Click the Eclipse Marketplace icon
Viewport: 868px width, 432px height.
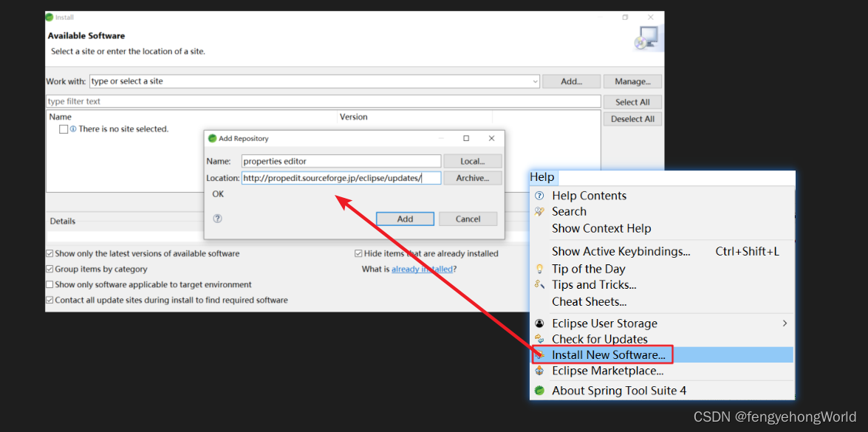[540, 371]
